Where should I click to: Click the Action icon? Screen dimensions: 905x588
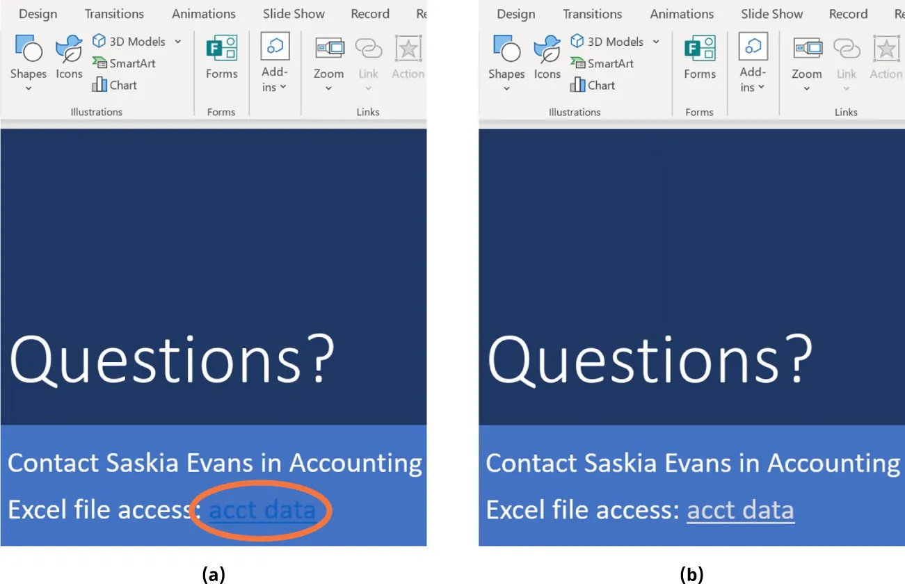[408, 48]
